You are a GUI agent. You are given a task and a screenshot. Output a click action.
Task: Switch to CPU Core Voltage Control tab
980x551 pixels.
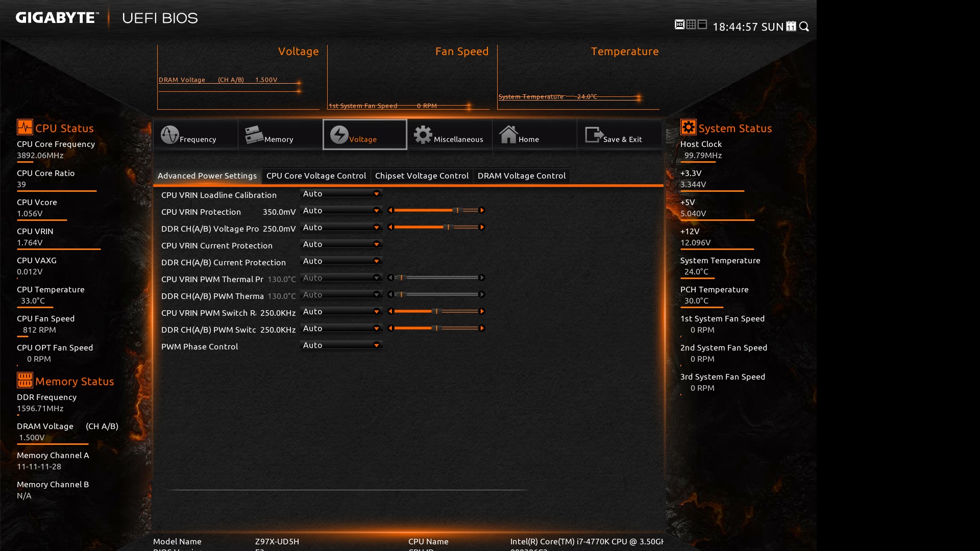[x=316, y=176]
